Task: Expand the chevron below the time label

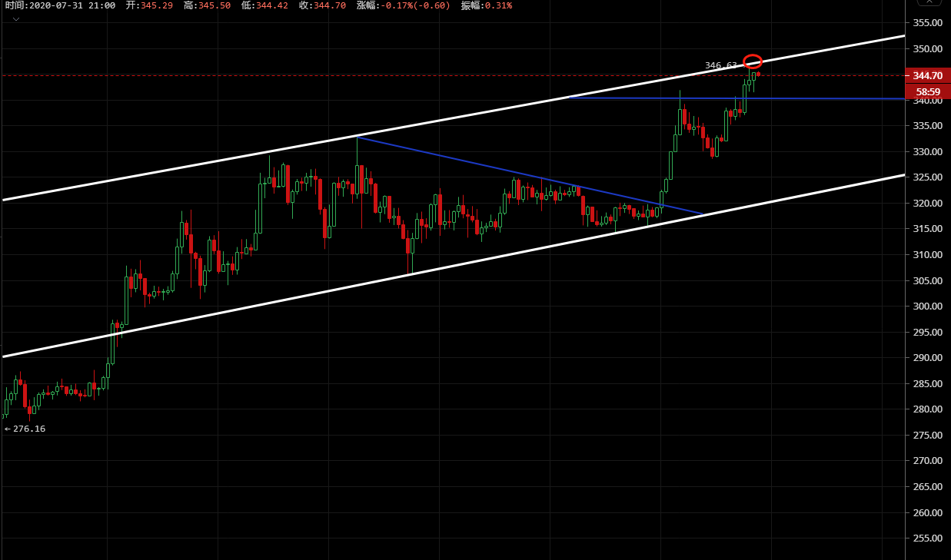Action: 15,19
